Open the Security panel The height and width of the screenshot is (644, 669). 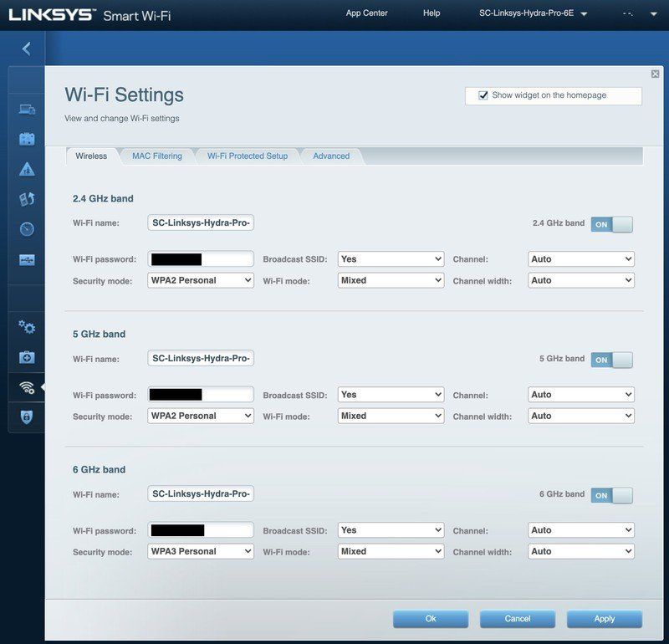26,417
